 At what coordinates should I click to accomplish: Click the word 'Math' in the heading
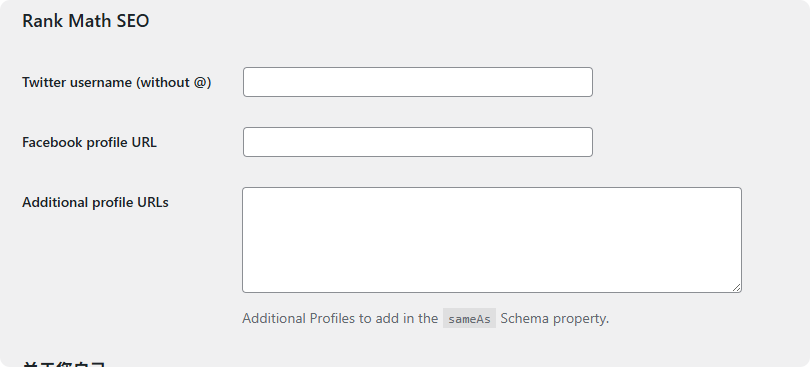coord(90,21)
